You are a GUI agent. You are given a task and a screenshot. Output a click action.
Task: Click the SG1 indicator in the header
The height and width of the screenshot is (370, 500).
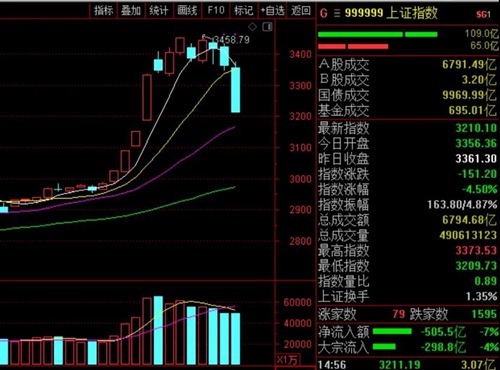click(484, 14)
